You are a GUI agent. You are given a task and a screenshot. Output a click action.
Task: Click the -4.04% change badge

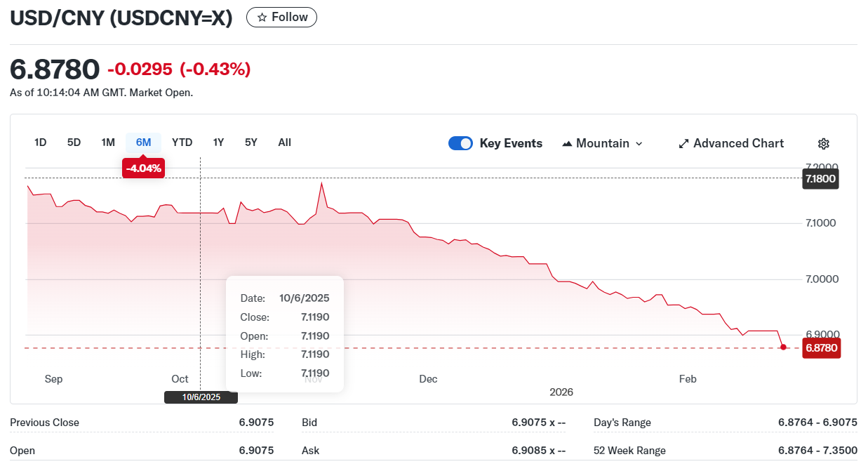coord(143,168)
